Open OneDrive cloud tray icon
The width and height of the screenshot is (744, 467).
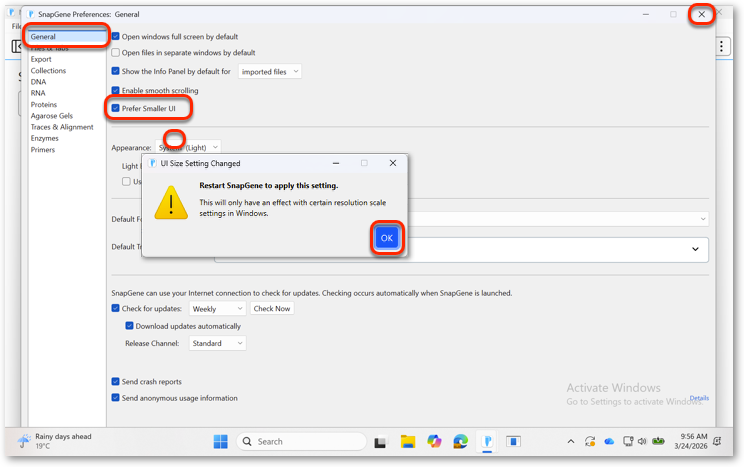click(609, 442)
